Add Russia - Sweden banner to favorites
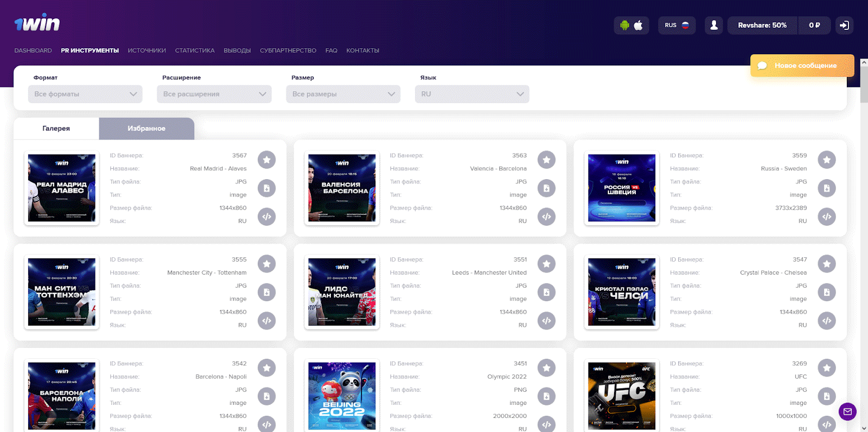Image resolution: width=868 pixels, height=432 pixels. 827,160
